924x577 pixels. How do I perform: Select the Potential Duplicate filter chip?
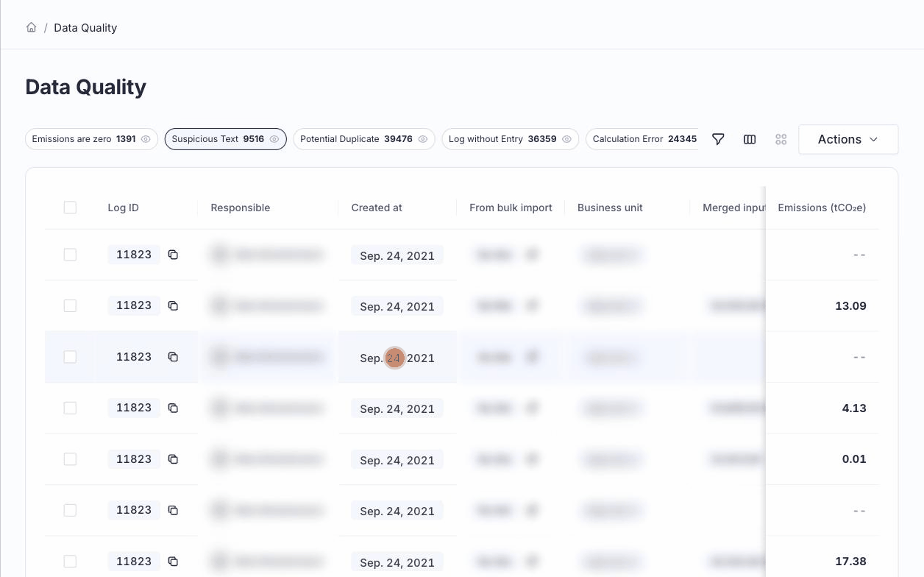(x=364, y=139)
